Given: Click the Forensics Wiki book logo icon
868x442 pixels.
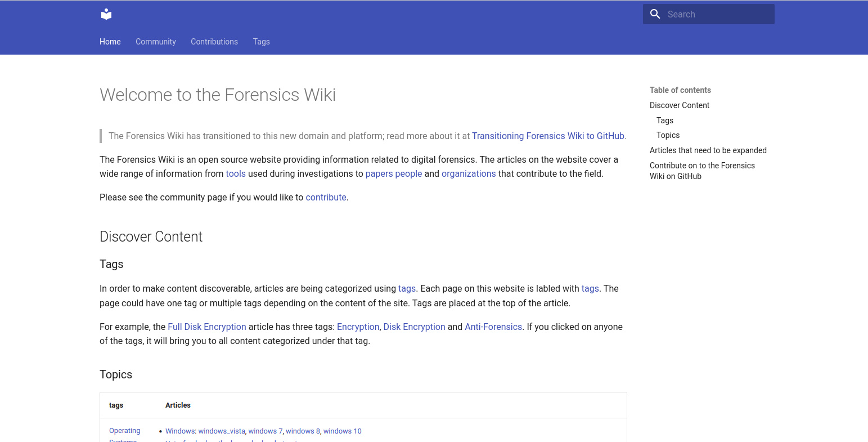Looking at the screenshot, I should (x=106, y=14).
